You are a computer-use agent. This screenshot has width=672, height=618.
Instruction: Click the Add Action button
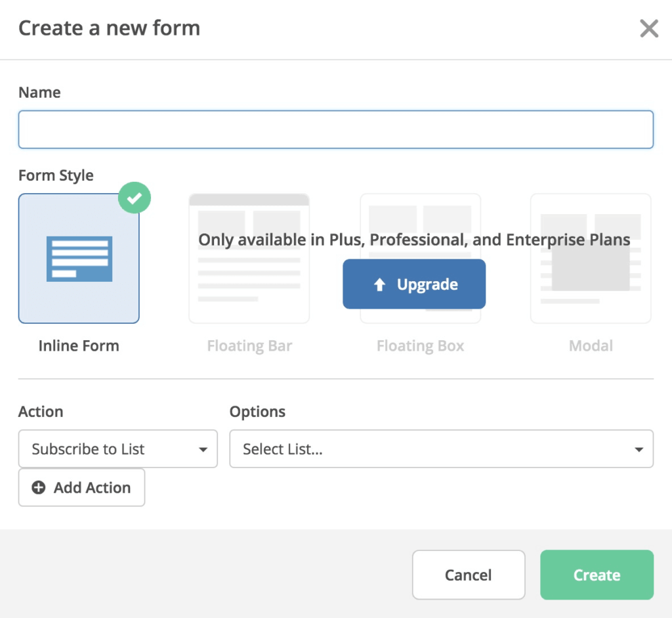click(81, 487)
